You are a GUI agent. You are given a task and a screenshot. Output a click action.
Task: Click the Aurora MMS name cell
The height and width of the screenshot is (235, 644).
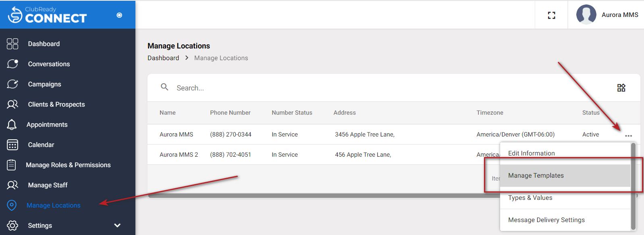tap(177, 134)
